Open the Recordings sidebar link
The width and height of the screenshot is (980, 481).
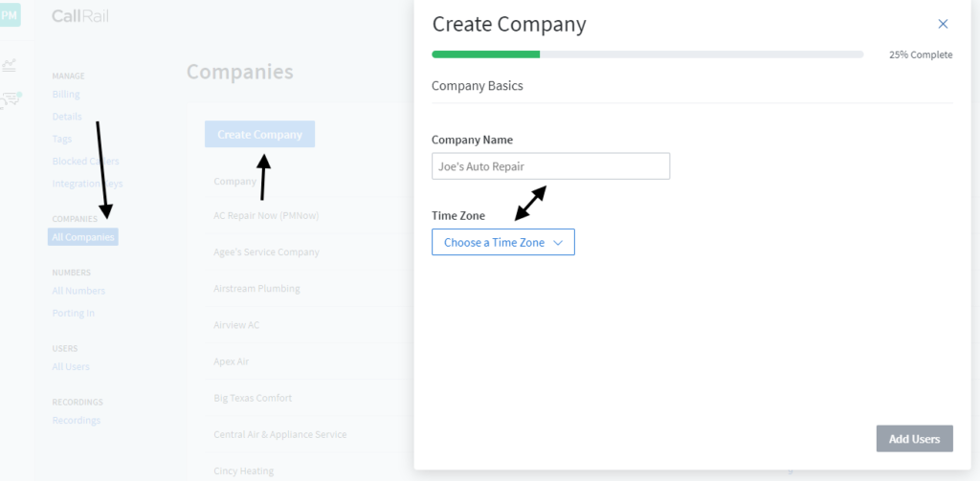pyautogui.click(x=77, y=421)
